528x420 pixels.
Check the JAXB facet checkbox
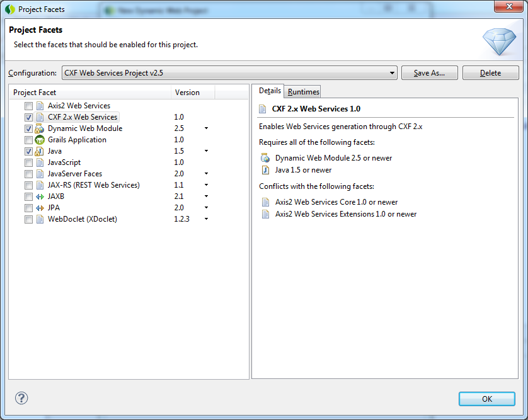(28, 197)
